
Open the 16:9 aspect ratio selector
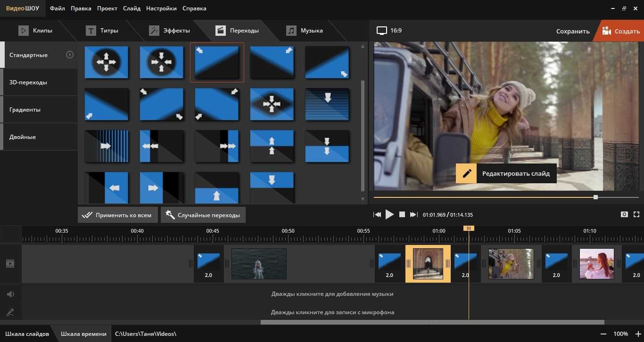point(389,31)
